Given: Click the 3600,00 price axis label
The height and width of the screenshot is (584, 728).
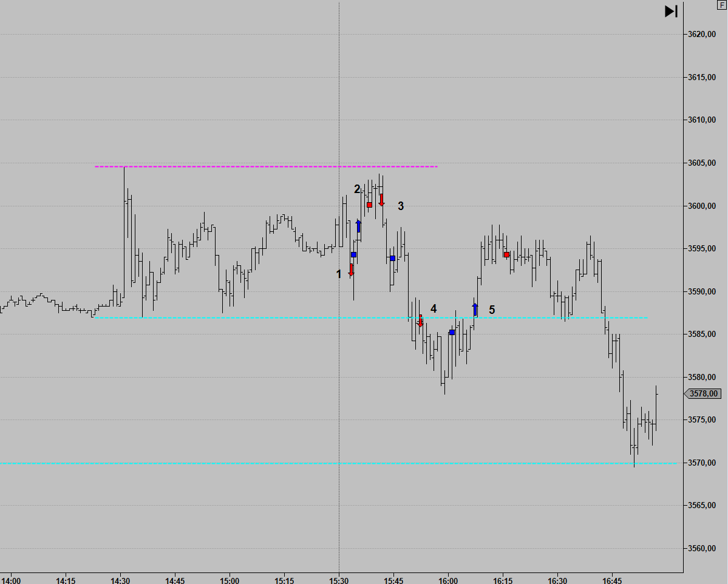Looking at the screenshot, I should (701, 206).
